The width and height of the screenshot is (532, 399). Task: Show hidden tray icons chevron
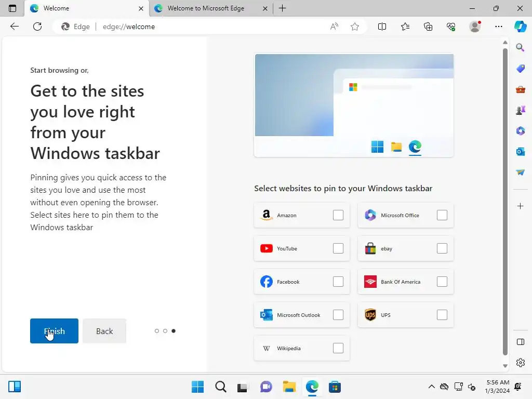pyautogui.click(x=431, y=387)
